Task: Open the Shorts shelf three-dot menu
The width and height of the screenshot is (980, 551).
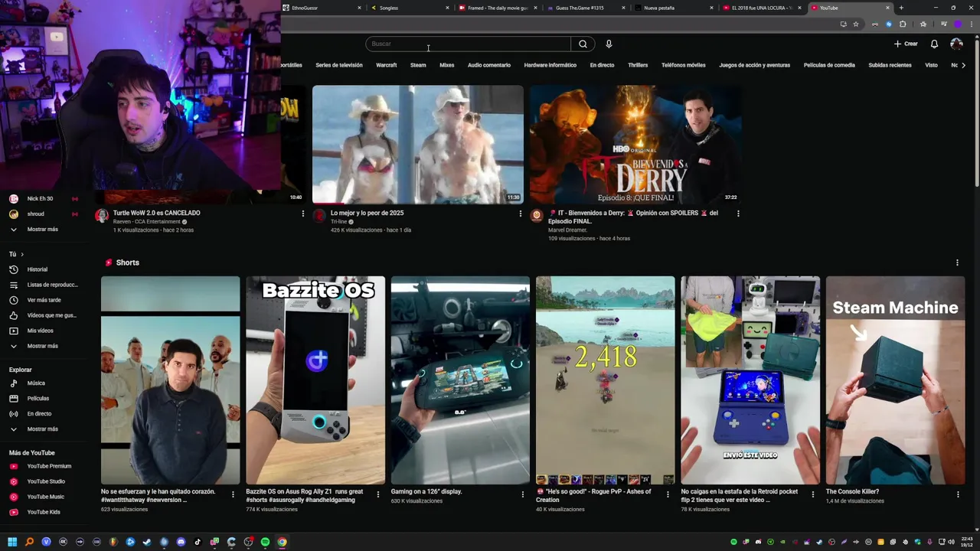Action: (957, 262)
